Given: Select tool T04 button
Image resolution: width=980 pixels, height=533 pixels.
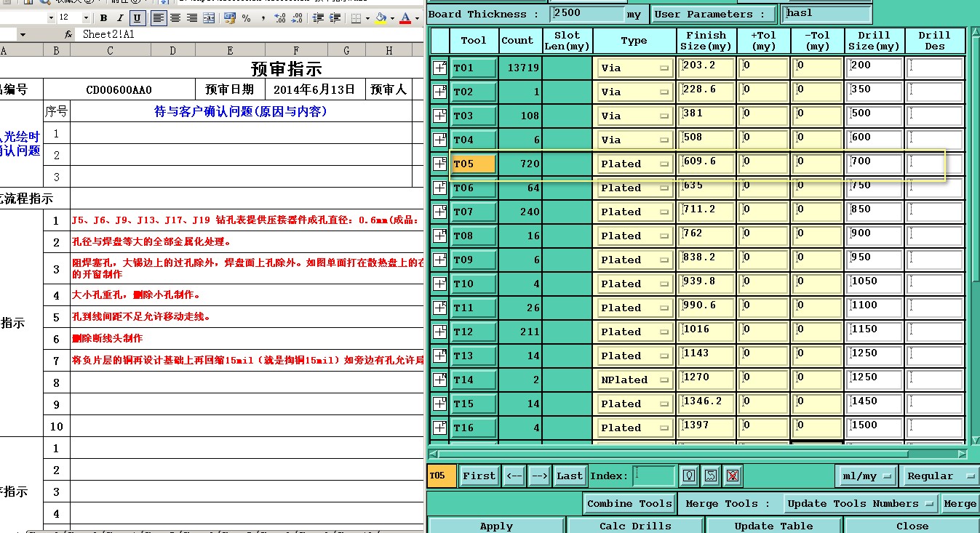Looking at the screenshot, I should (474, 140).
